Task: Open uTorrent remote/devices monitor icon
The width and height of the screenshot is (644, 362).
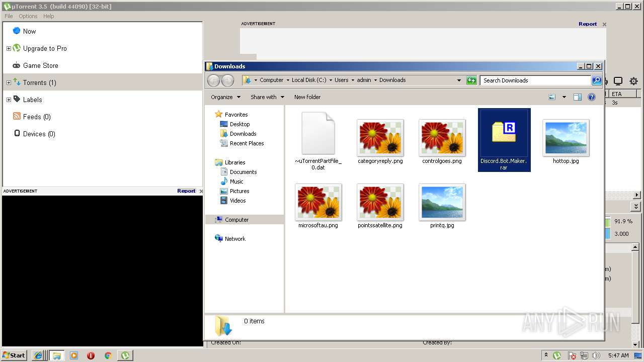Action: (x=618, y=81)
